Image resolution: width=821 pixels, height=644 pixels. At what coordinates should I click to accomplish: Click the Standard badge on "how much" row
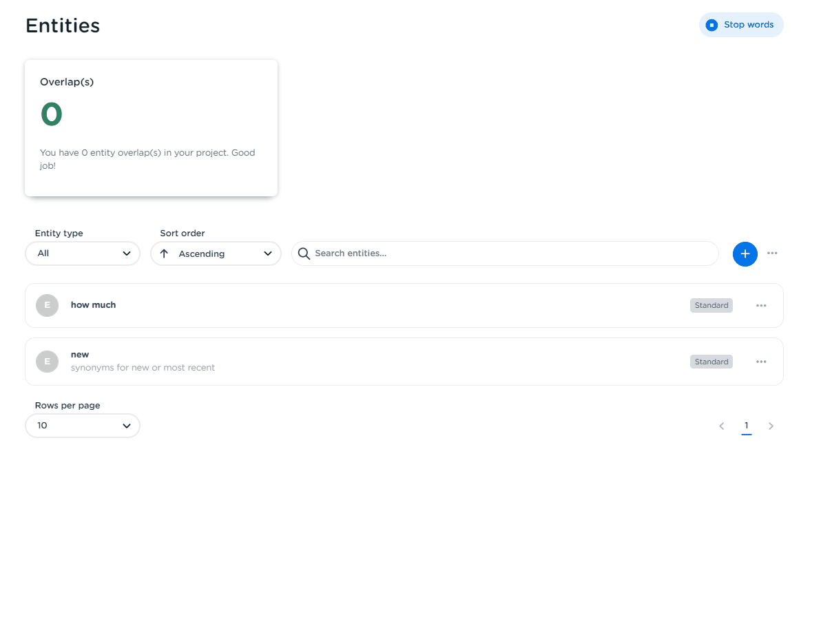coord(711,306)
